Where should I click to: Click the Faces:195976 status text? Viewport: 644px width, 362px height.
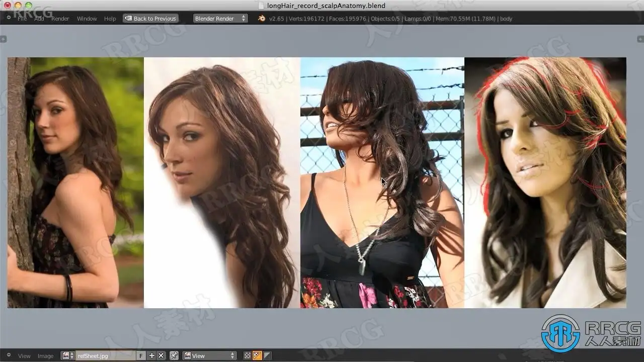pyautogui.click(x=347, y=19)
